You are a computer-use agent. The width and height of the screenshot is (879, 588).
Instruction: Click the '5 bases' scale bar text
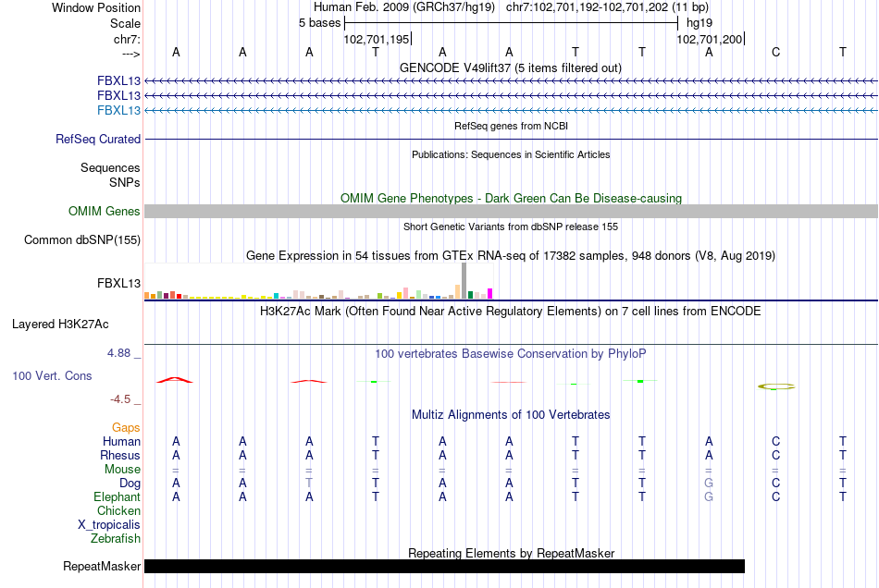(x=319, y=23)
